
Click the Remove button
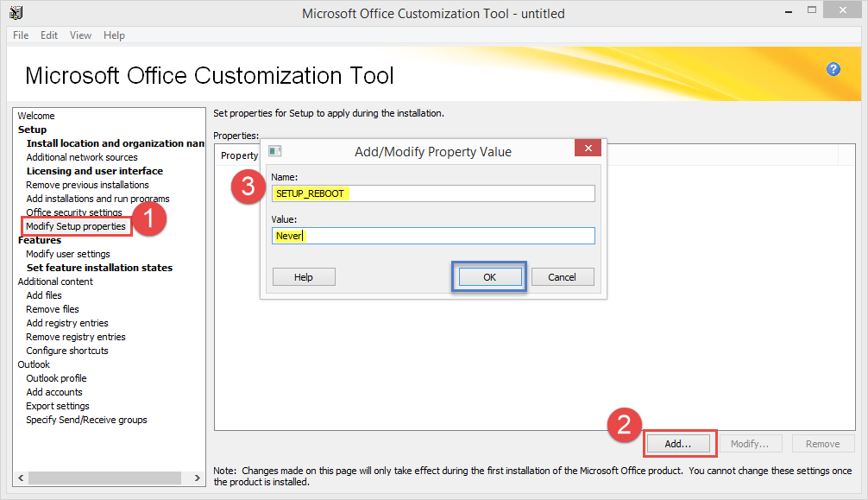coord(822,444)
